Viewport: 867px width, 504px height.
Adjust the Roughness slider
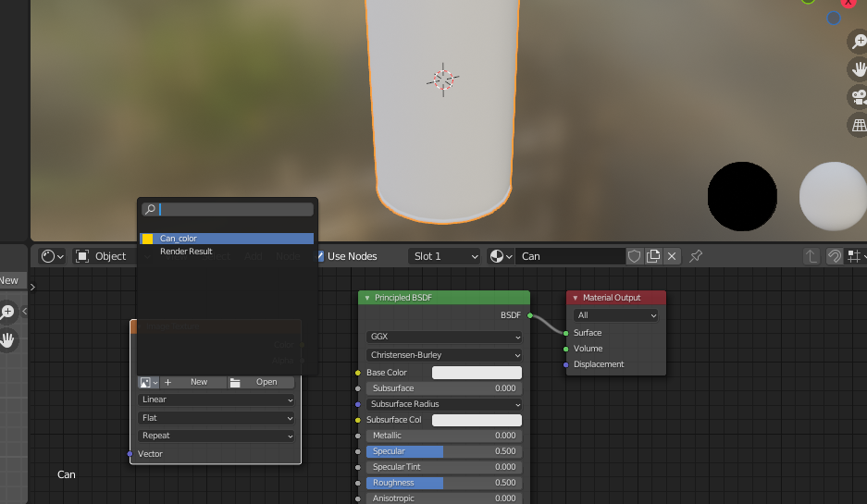point(444,483)
